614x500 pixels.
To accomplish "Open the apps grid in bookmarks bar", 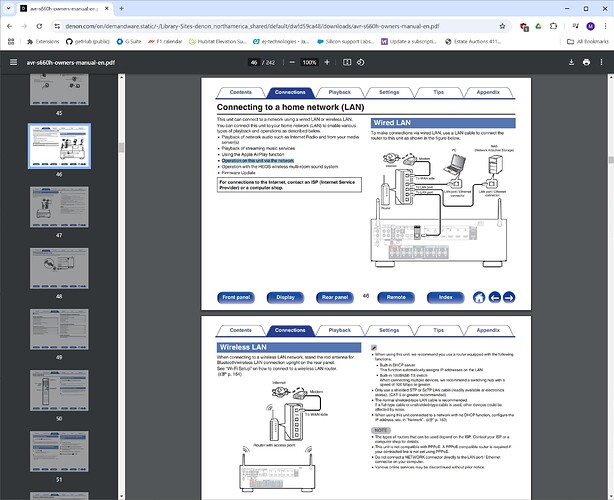I will [11, 41].
